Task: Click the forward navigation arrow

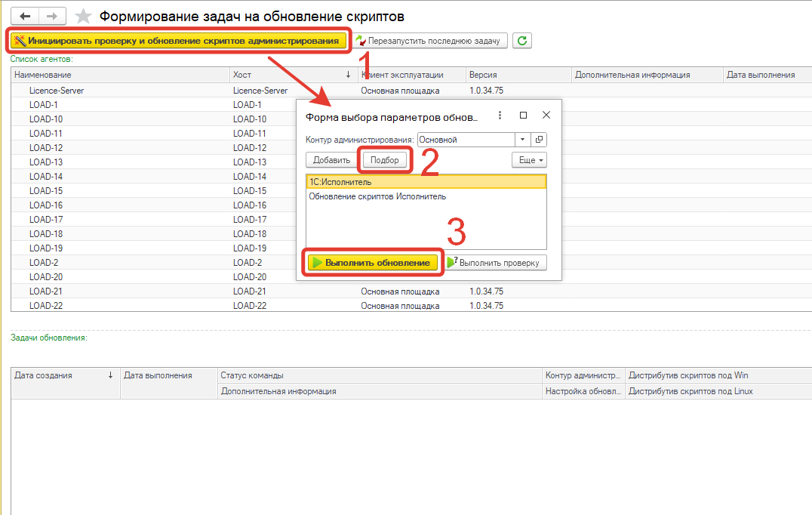Action: pyautogui.click(x=52, y=16)
